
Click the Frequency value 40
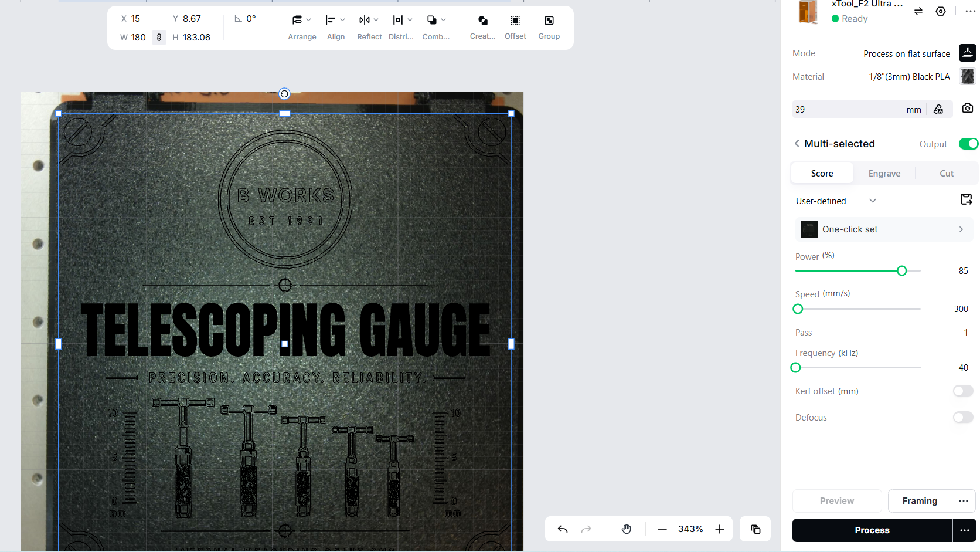coord(963,368)
